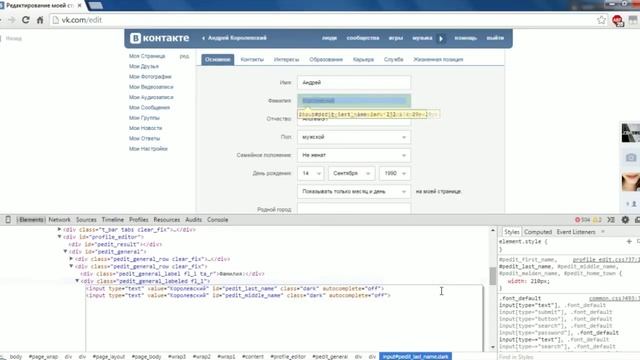The width and height of the screenshot is (640, 360).
Task: Open the Resources panel
Action: coord(167,220)
